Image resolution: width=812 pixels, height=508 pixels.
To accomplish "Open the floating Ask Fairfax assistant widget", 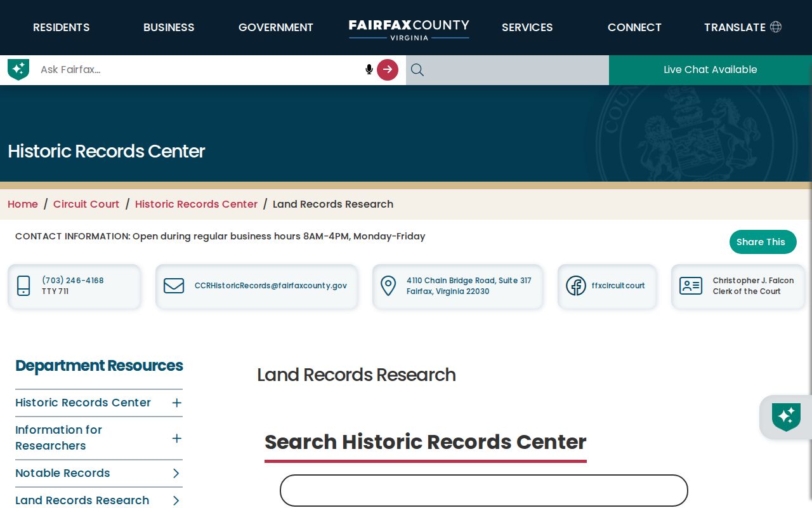I will click(786, 417).
